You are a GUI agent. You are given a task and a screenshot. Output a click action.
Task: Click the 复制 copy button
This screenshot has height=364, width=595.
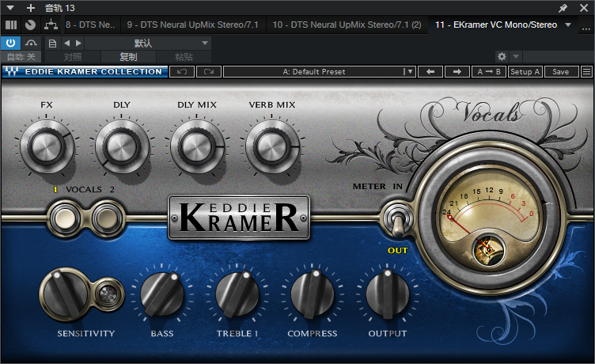tap(128, 57)
